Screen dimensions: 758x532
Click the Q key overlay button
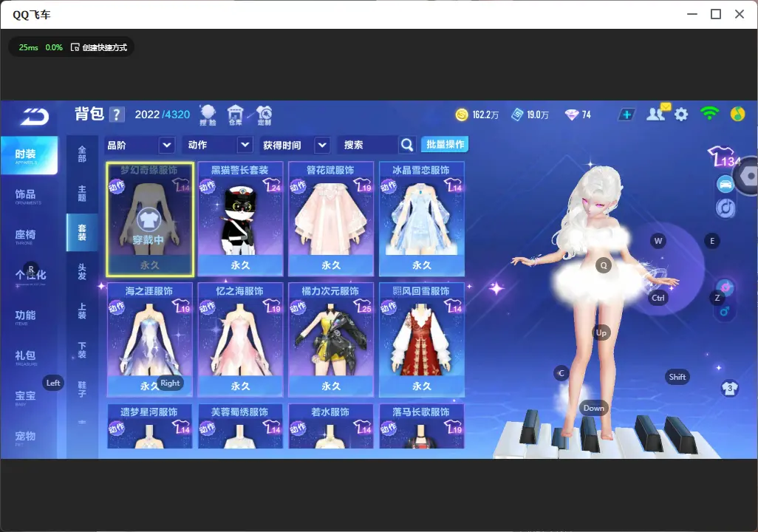604,265
